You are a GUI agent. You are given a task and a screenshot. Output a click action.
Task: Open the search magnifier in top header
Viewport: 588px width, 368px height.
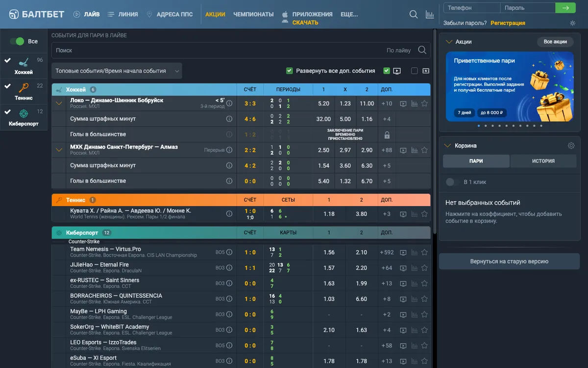(x=414, y=14)
